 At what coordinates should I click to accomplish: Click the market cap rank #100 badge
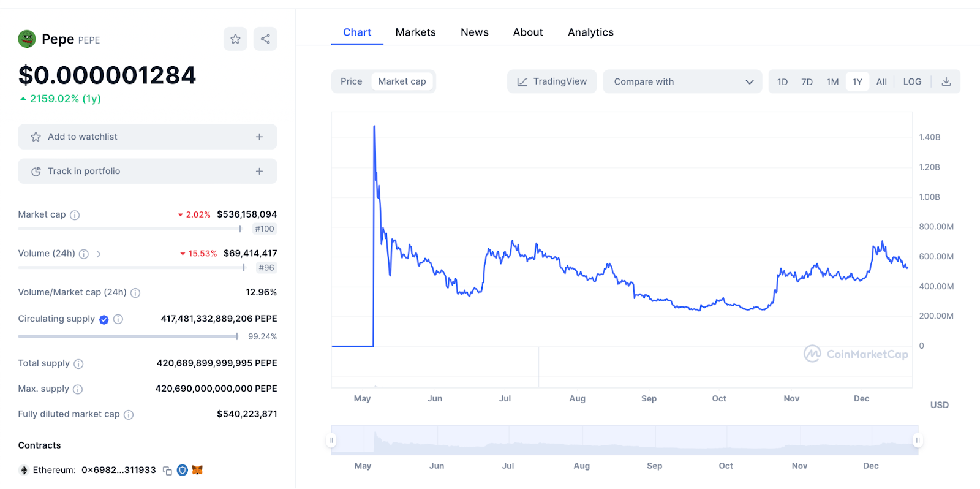click(x=265, y=229)
